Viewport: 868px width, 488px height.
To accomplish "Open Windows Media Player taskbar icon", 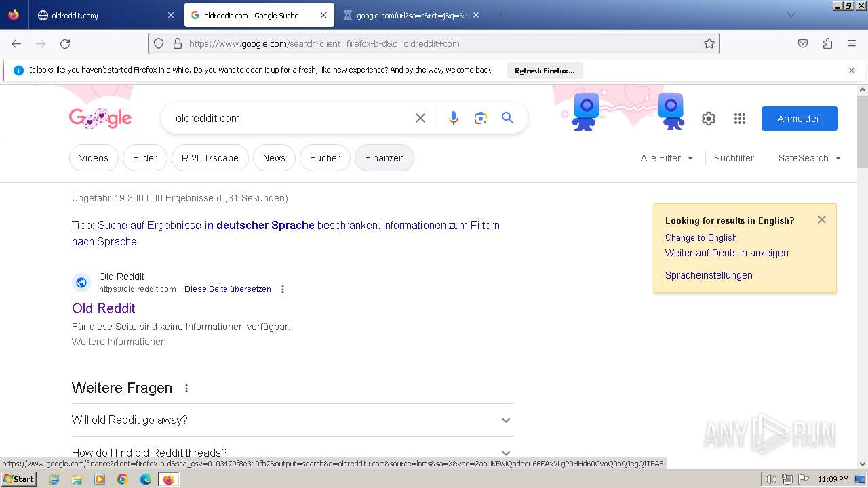I will (100, 479).
